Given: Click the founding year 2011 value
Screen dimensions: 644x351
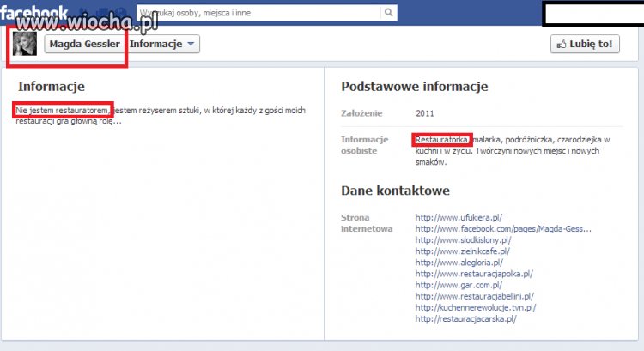Looking at the screenshot, I should (425, 113).
